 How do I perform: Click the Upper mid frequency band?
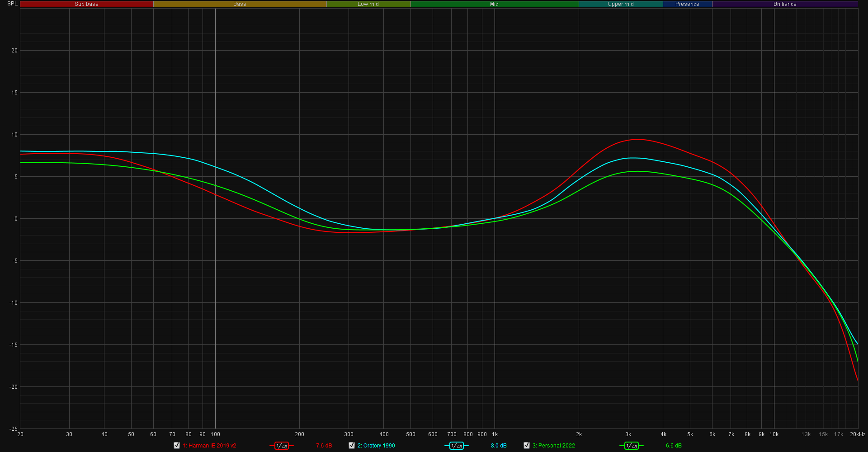pos(621,4)
